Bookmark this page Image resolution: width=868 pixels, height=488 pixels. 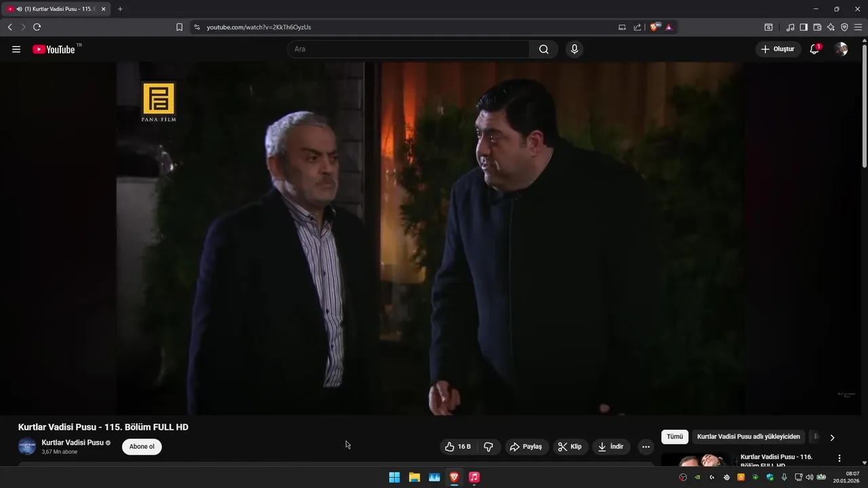pos(179,27)
